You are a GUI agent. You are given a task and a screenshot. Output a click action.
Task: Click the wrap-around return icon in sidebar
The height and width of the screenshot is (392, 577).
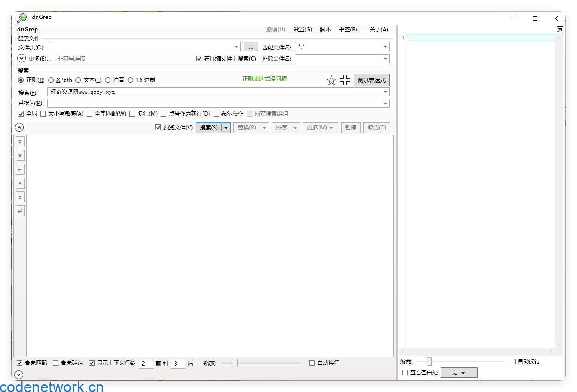(x=20, y=211)
